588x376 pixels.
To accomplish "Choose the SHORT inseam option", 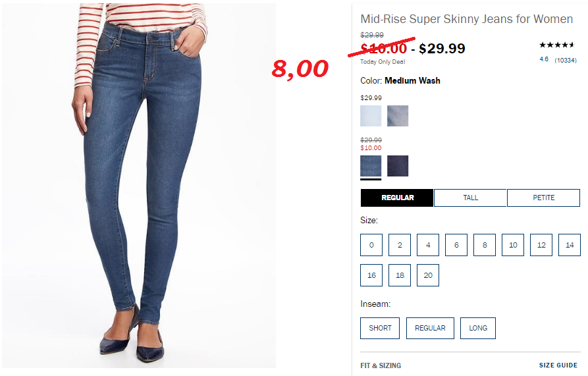I will [380, 328].
